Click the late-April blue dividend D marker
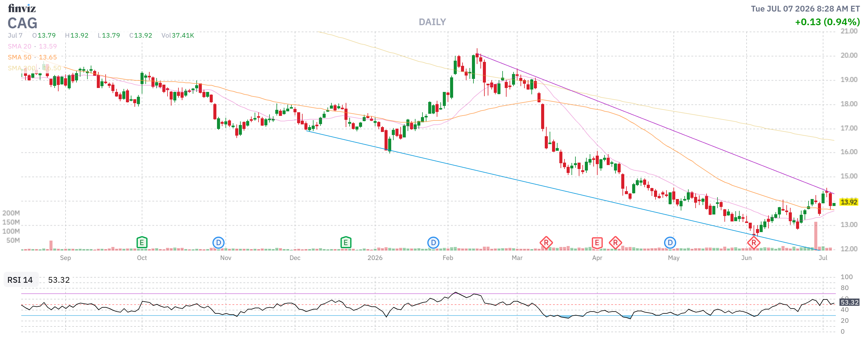The image size is (868, 341). coord(670,243)
